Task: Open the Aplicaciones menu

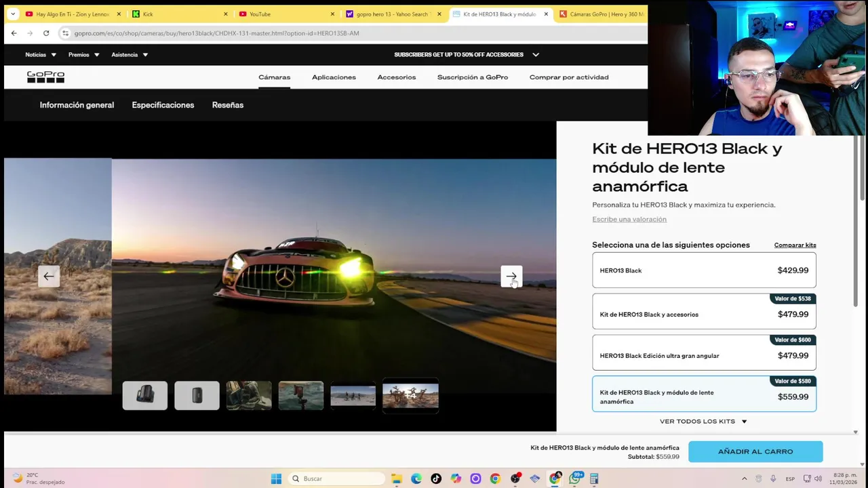Action: coord(334,77)
